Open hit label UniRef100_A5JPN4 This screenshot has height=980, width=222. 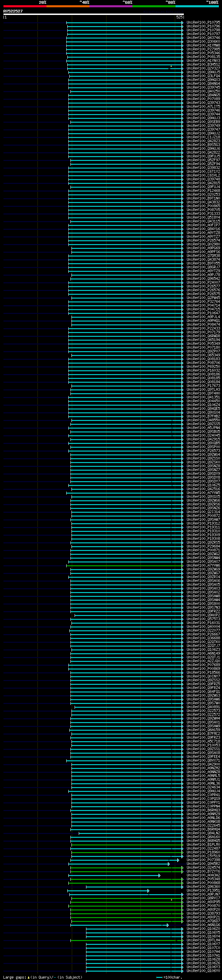pyautogui.click(x=203, y=428)
